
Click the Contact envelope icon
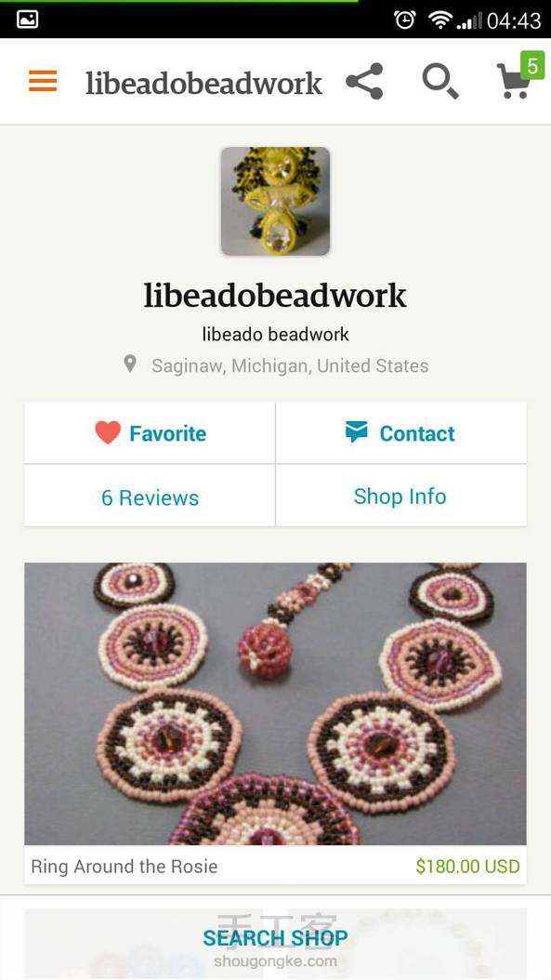(x=356, y=431)
